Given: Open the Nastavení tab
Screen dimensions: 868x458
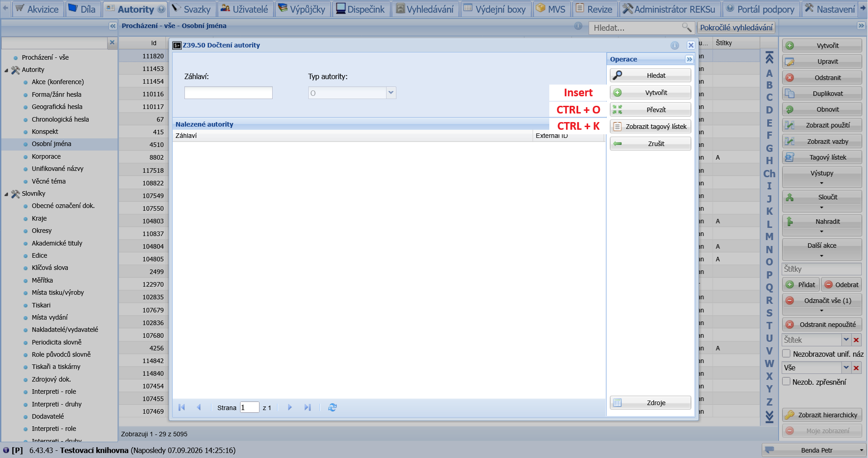Looking at the screenshot, I should pyautogui.click(x=830, y=9).
